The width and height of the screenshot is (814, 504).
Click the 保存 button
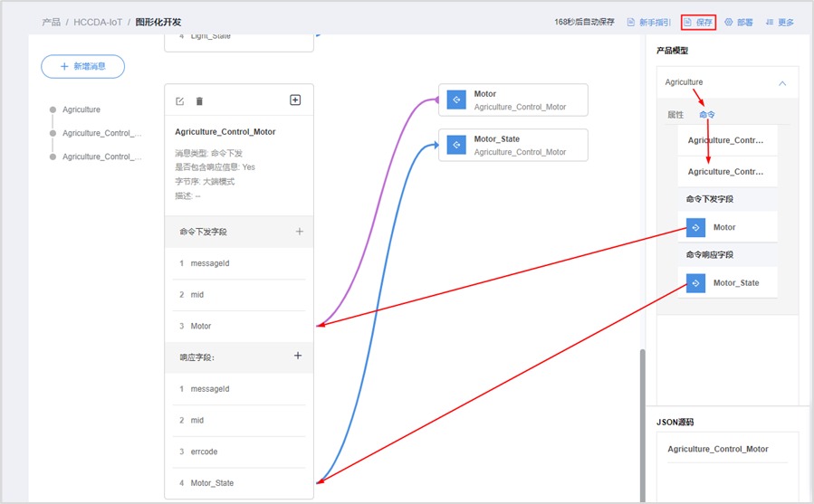(x=698, y=22)
